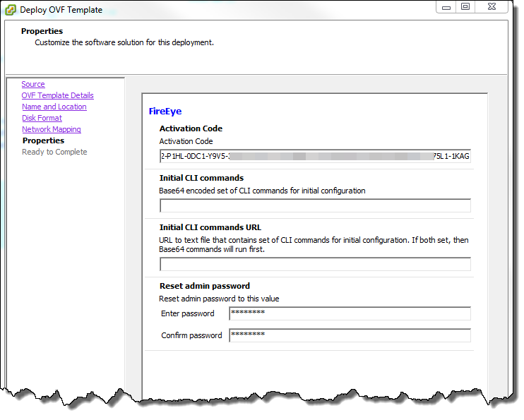Select the Properties step in sidebar
The width and height of the screenshot is (524, 420).
(43, 140)
